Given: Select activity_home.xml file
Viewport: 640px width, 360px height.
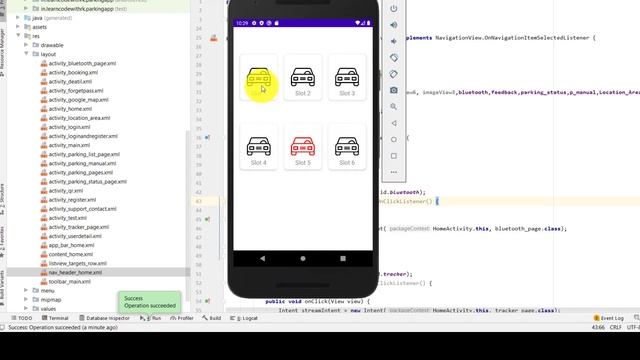Looking at the screenshot, I should (66, 109).
